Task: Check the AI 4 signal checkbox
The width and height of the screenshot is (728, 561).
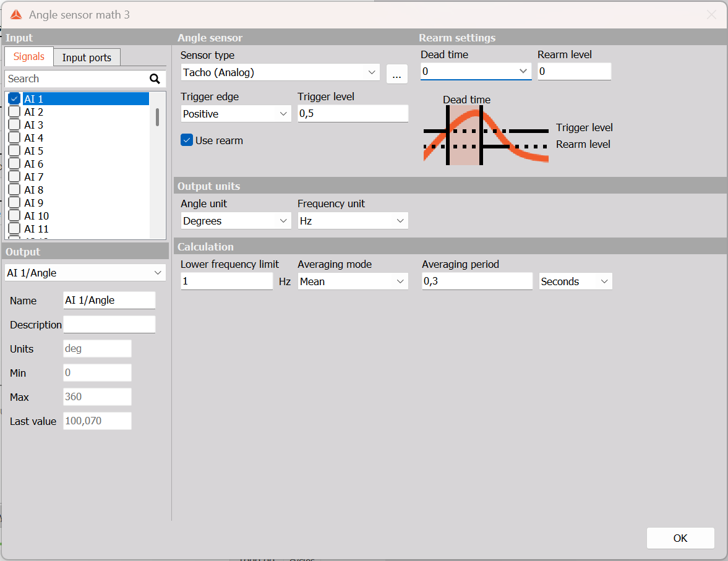Action: [x=14, y=137]
